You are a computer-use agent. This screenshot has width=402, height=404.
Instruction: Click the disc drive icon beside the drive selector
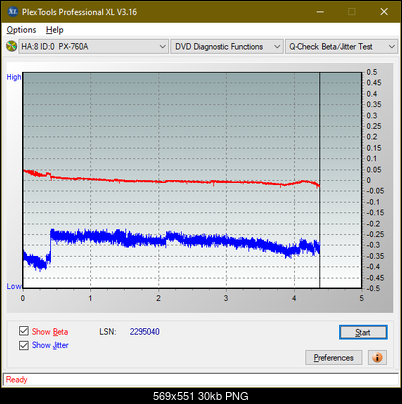coord(12,46)
